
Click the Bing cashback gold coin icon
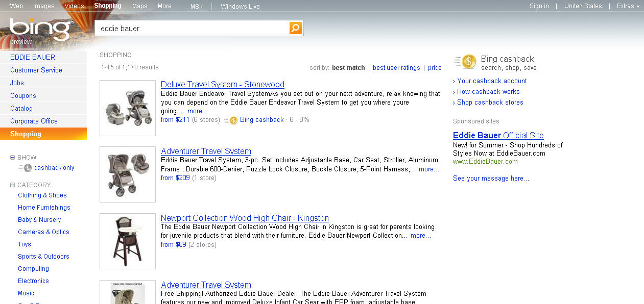[469, 62]
